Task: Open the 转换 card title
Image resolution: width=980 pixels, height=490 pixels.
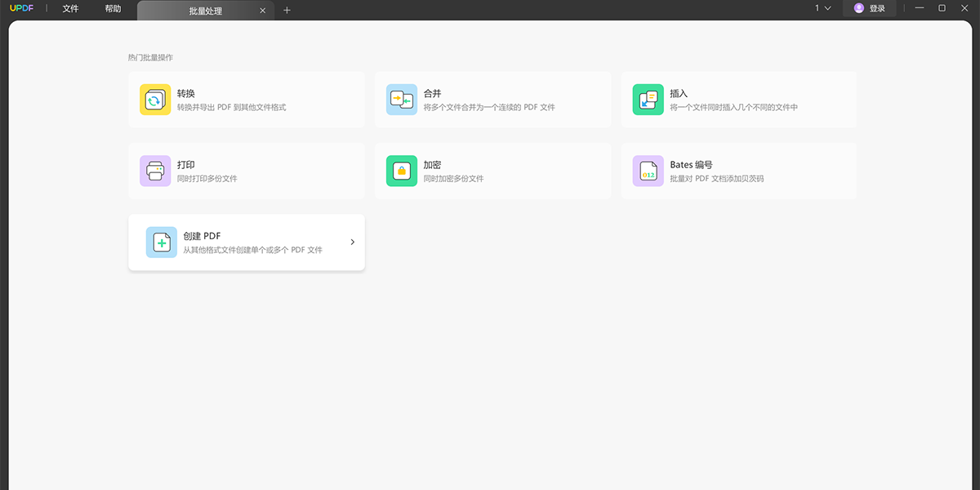Action: 186,94
